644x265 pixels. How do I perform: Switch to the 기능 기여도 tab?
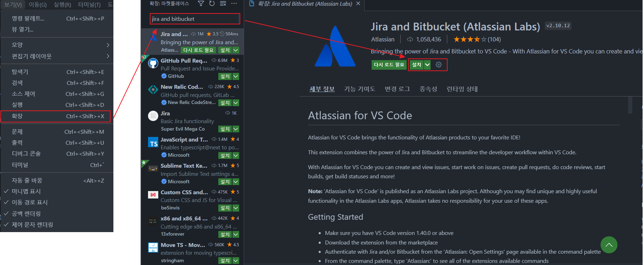[360, 89]
